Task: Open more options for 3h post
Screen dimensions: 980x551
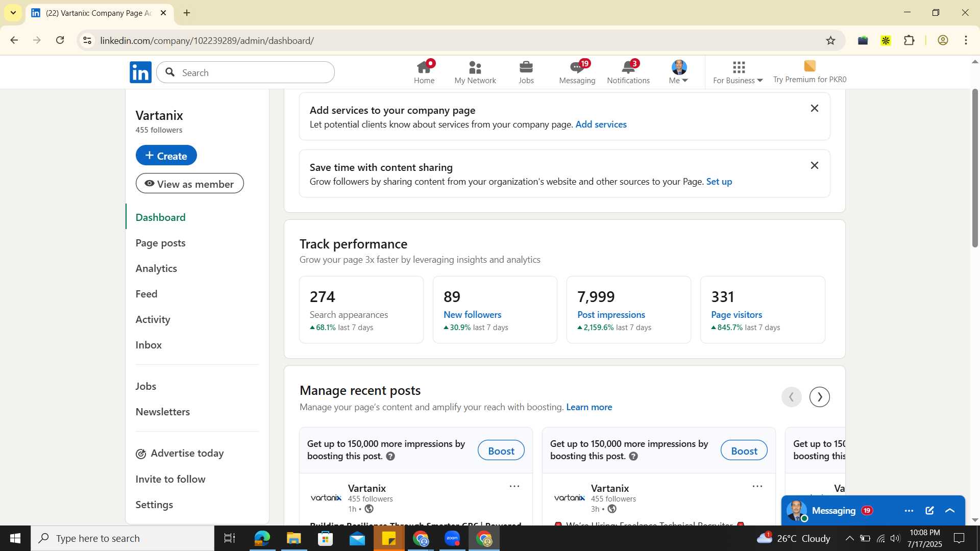Action: click(757, 486)
